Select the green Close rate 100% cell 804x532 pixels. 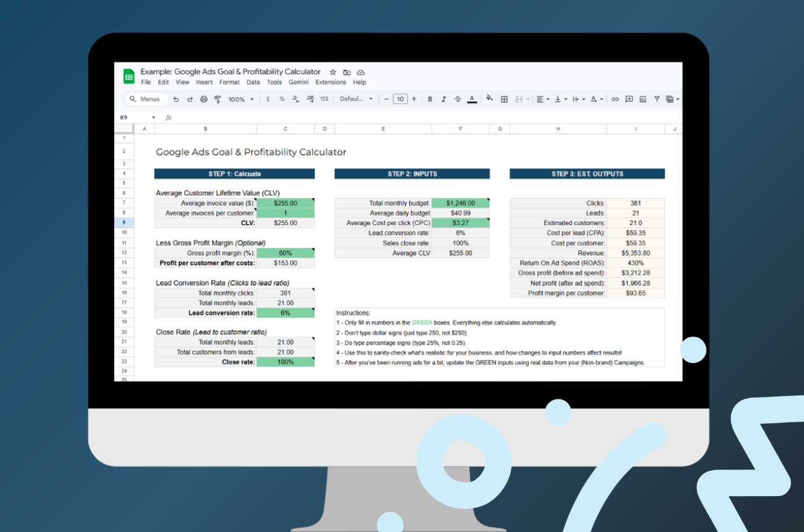point(285,362)
